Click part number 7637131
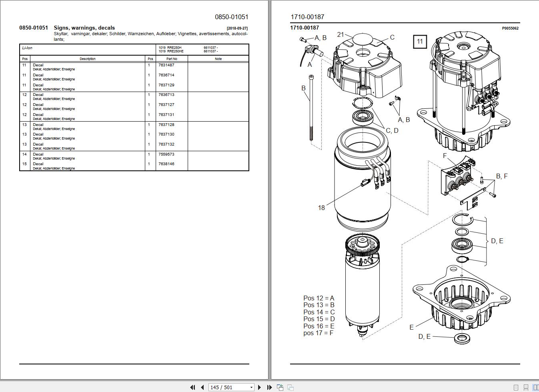 point(166,115)
